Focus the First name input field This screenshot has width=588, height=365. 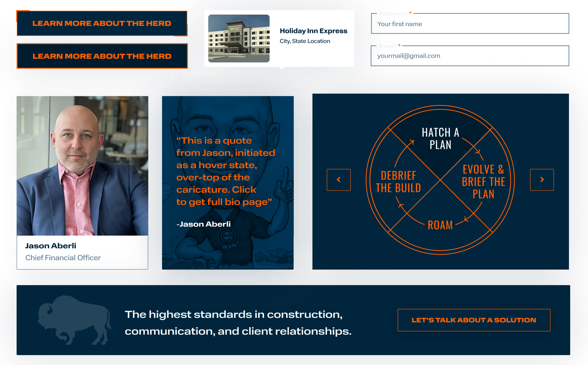[x=470, y=24]
